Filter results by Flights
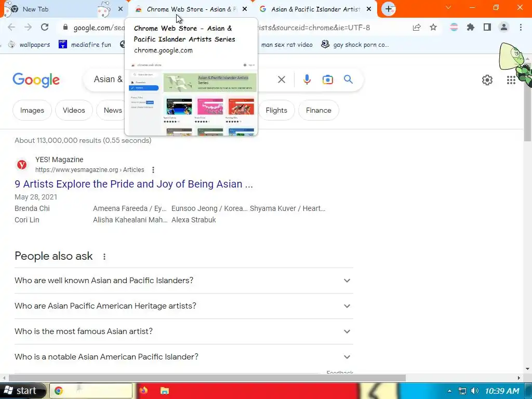Screen dimensions: 532x399 (x=276, y=110)
